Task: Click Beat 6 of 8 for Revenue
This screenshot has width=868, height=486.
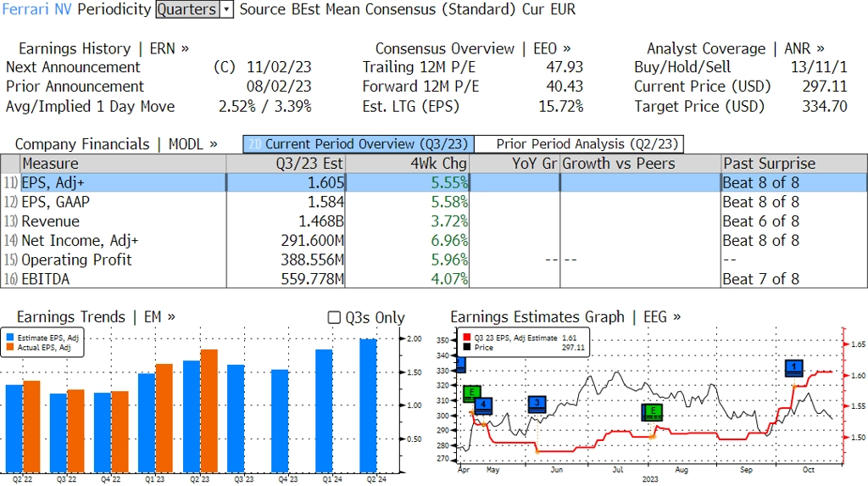Action: pos(761,221)
